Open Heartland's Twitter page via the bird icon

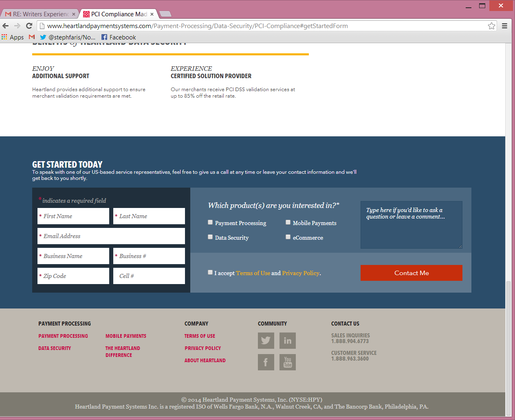[x=266, y=340]
